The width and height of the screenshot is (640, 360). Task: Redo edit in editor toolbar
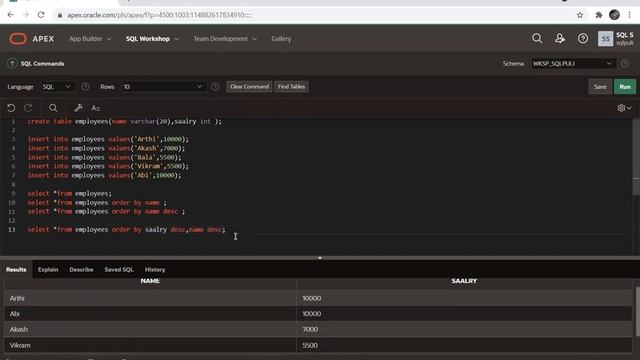click(28, 108)
